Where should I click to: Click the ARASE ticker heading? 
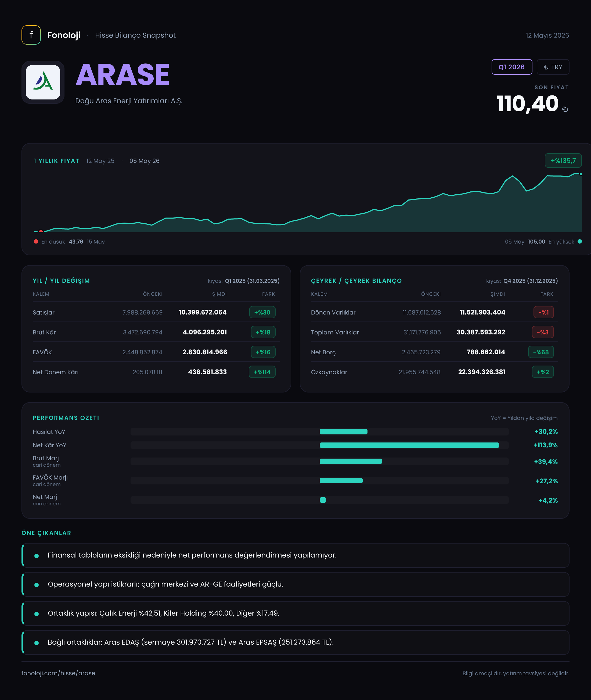(x=122, y=75)
